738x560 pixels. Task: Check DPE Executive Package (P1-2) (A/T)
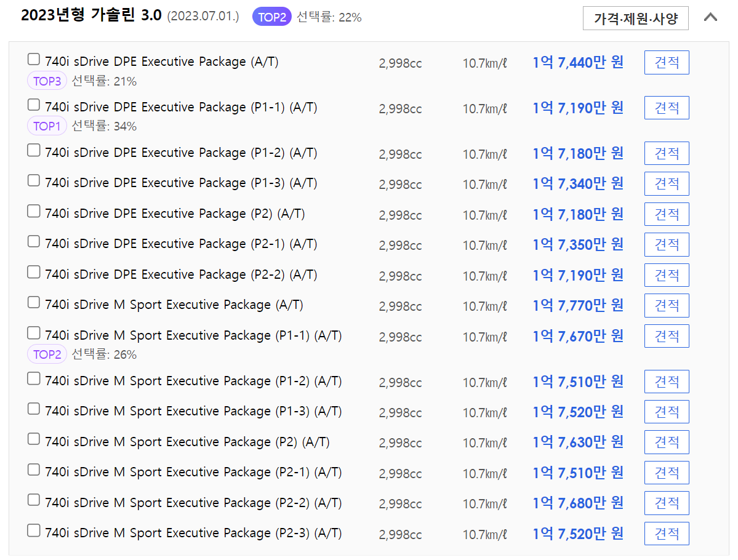33,150
